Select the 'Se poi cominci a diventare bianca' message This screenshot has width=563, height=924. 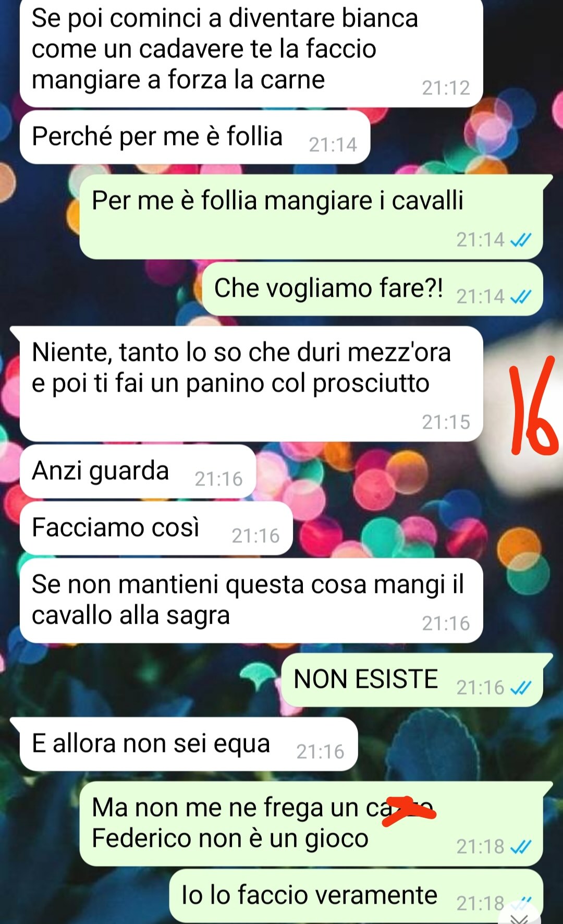tap(251, 51)
